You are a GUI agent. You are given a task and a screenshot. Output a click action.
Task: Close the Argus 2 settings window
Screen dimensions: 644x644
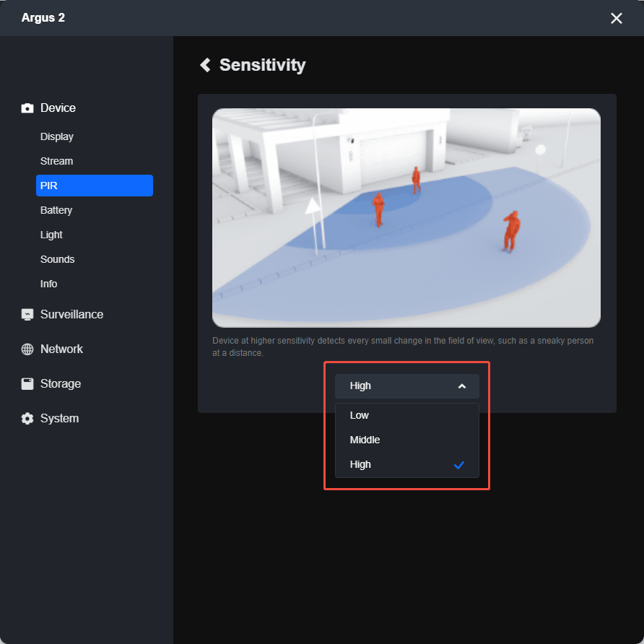click(616, 18)
